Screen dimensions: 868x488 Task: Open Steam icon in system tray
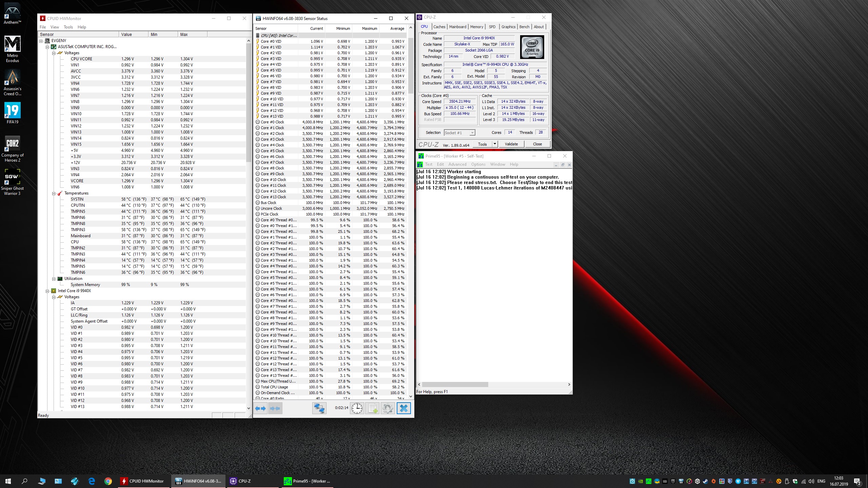point(705,481)
